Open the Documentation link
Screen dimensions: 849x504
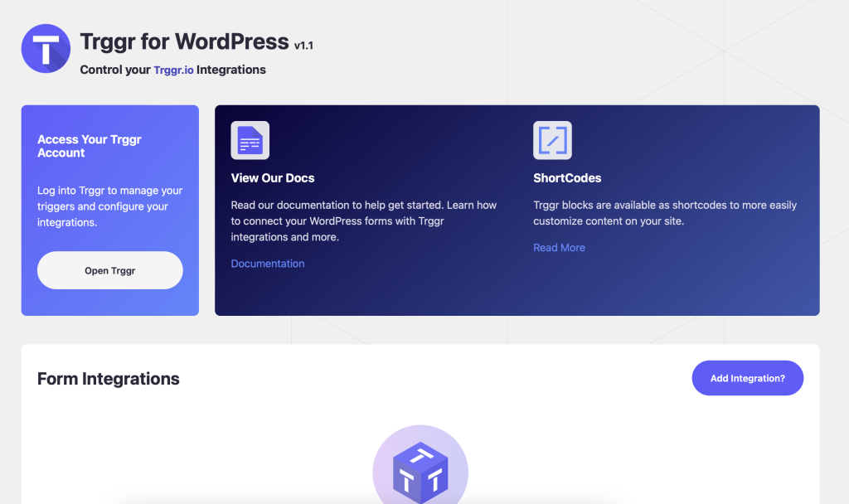(268, 264)
